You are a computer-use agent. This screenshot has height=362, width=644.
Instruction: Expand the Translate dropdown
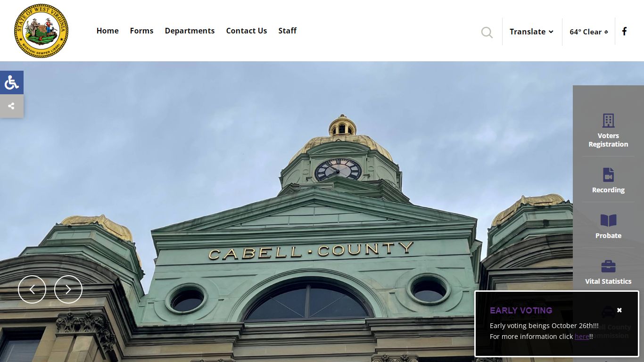click(x=531, y=32)
